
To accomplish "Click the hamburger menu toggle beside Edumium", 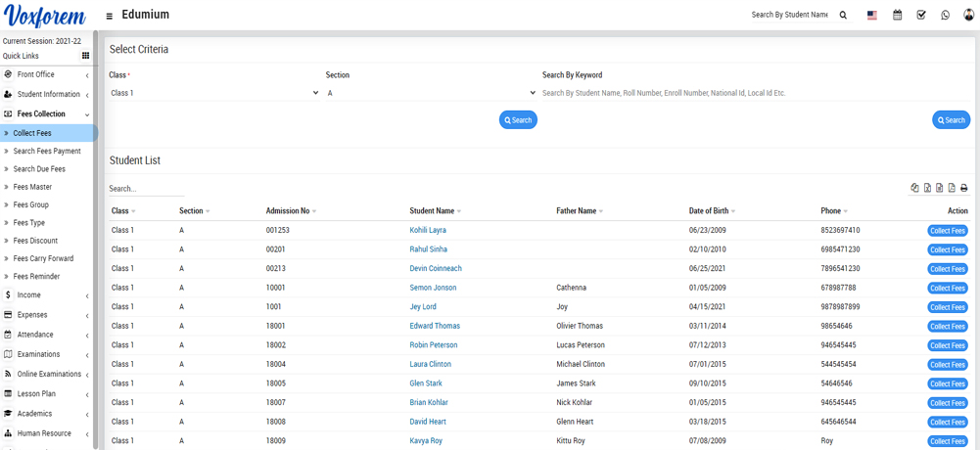I will (x=109, y=16).
